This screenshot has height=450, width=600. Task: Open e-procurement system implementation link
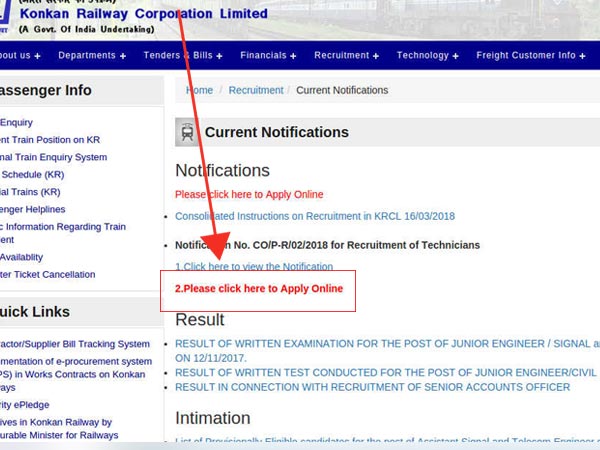[x=76, y=374]
